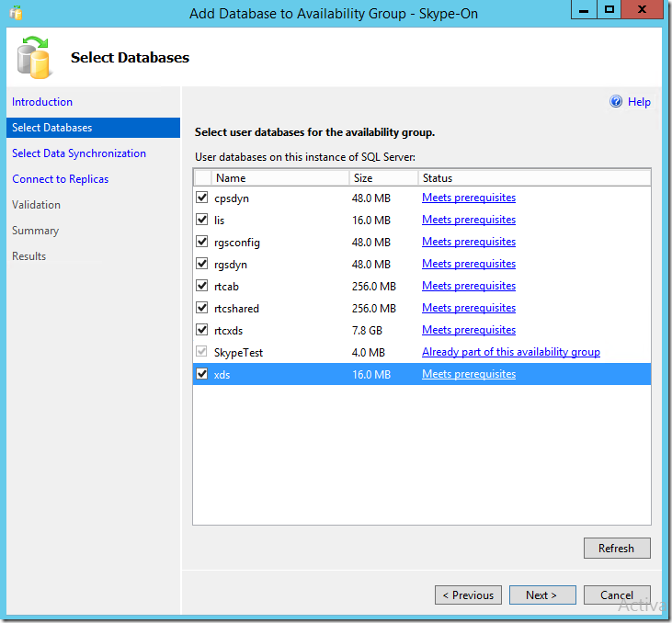Toggle the rtcshared database checkbox

click(202, 308)
